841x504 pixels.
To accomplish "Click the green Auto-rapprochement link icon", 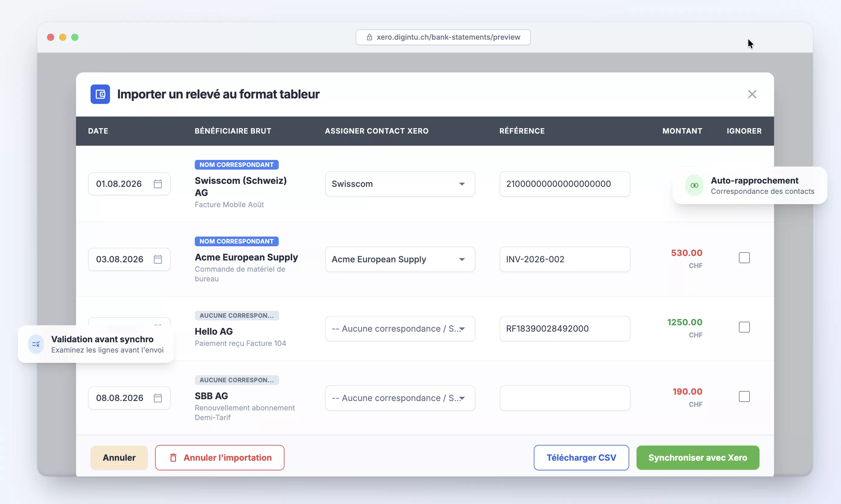I will pos(694,185).
